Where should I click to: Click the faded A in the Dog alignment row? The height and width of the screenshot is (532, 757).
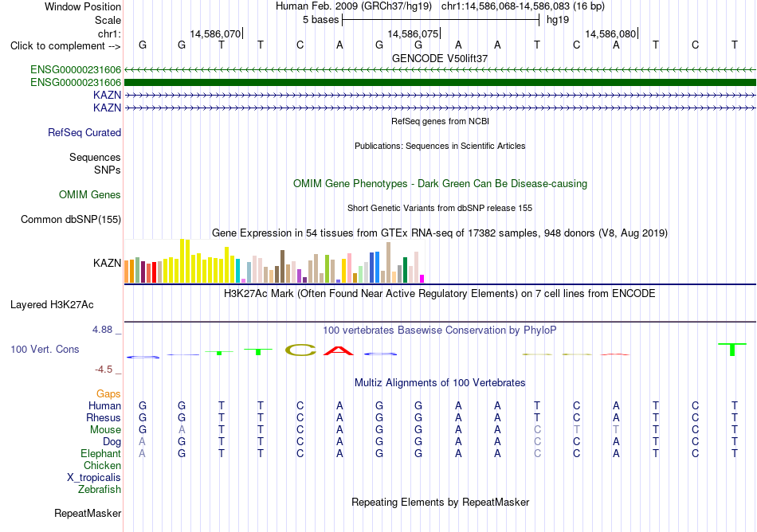142,442
